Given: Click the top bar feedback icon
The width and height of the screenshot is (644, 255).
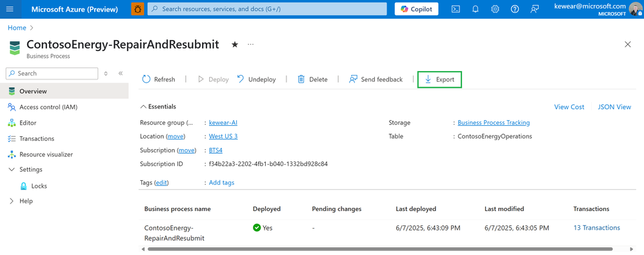Looking at the screenshot, I should pos(534,9).
